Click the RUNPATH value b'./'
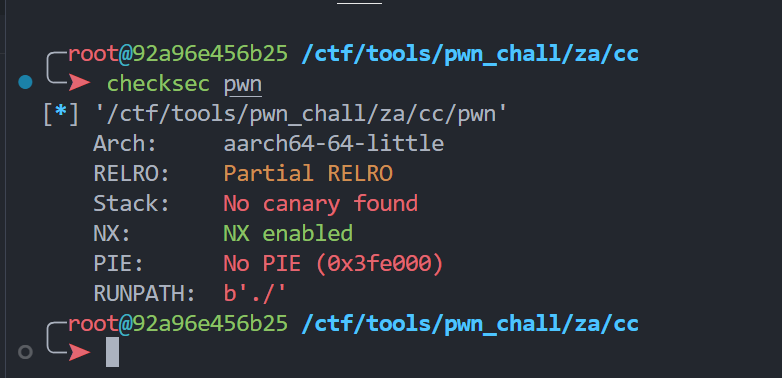This screenshot has width=782, height=378. [255, 294]
